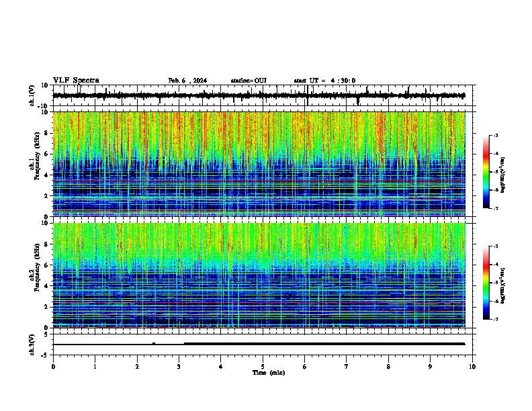The width and height of the screenshot is (532, 411).
Task: Click the "VLF Spectra" title text
Action: coord(76,81)
